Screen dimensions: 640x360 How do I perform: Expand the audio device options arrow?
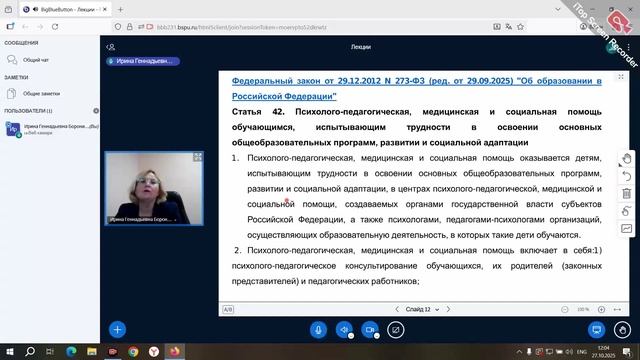351,336
